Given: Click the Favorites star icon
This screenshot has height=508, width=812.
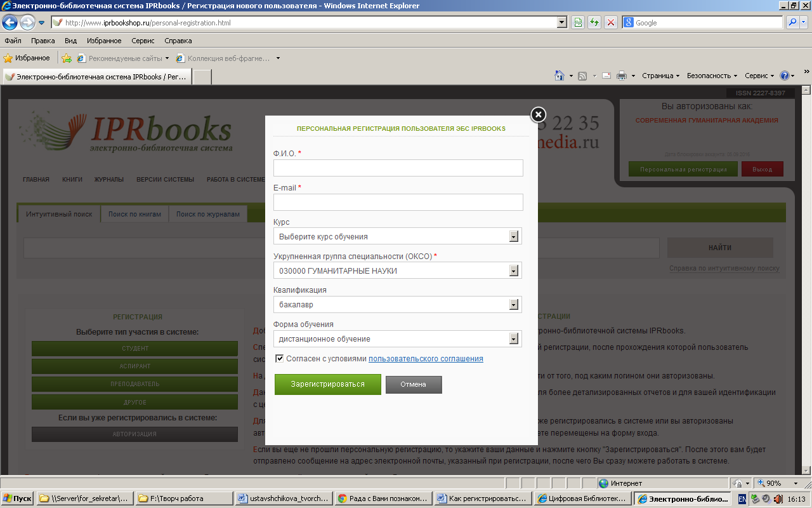Looking at the screenshot, I should [x=8, y=58].
